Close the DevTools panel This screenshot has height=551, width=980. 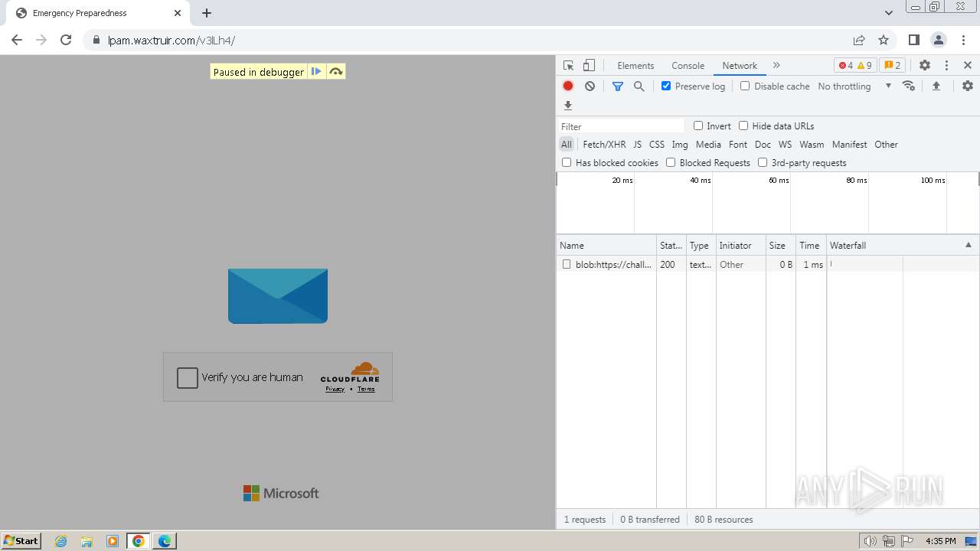tap(968, 66)
